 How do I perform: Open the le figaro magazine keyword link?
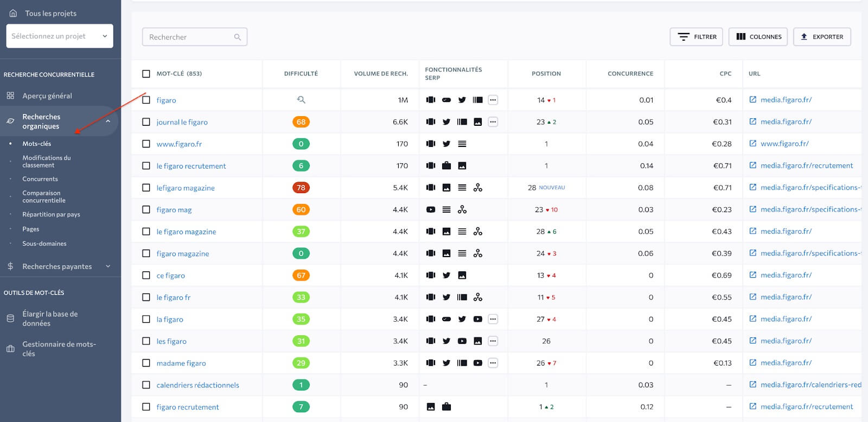tap(186, 232)
